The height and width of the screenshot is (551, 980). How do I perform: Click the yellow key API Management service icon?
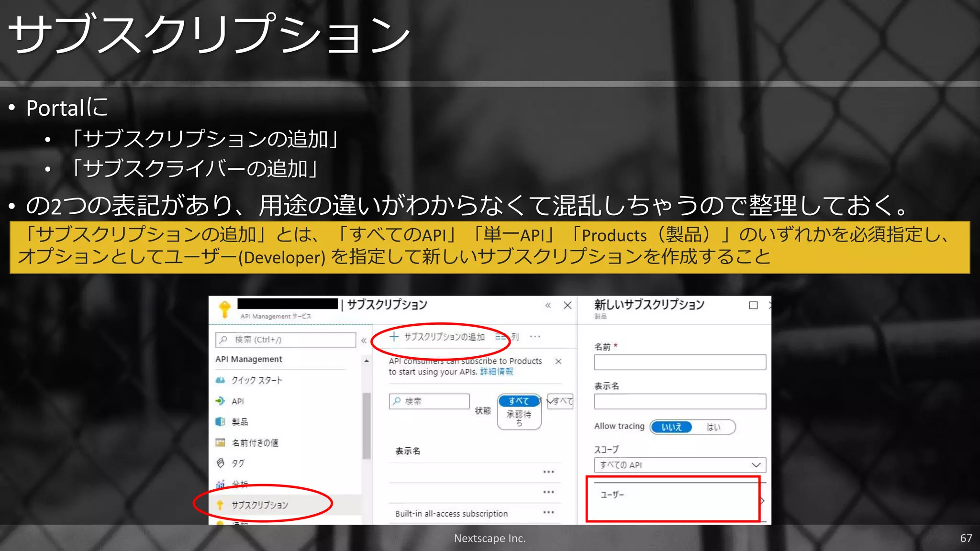click(224, 309)
